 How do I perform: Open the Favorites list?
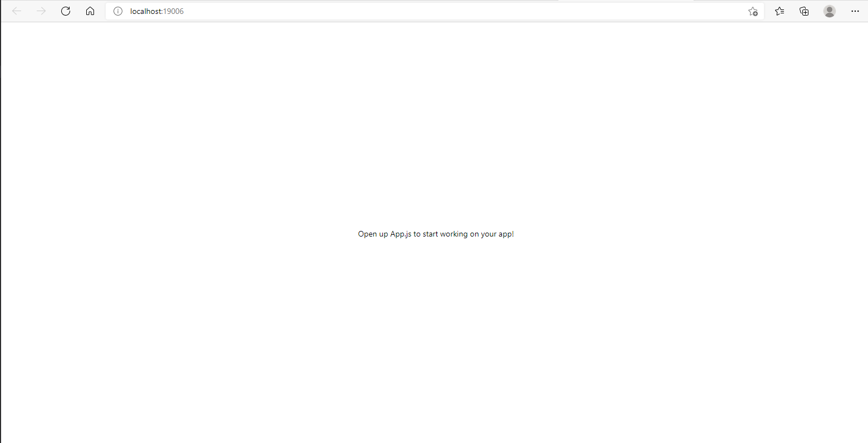click(x=780, y=11)
